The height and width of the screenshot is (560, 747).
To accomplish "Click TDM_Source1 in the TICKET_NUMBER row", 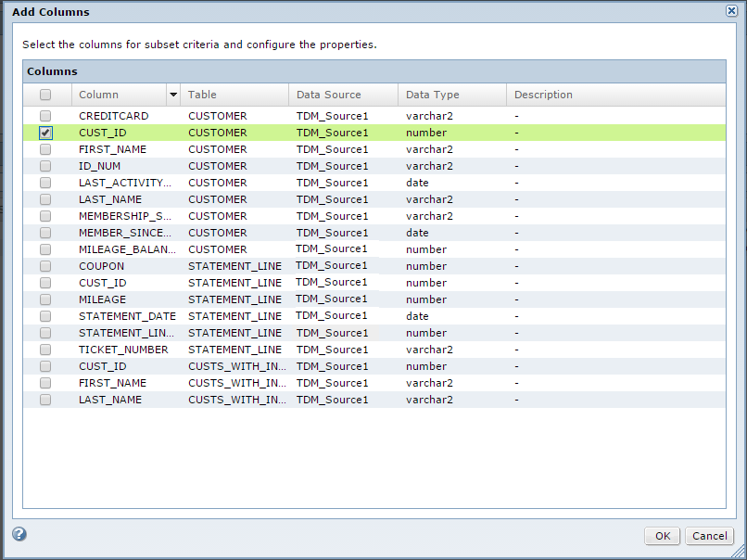I will (x=333, y=350).
